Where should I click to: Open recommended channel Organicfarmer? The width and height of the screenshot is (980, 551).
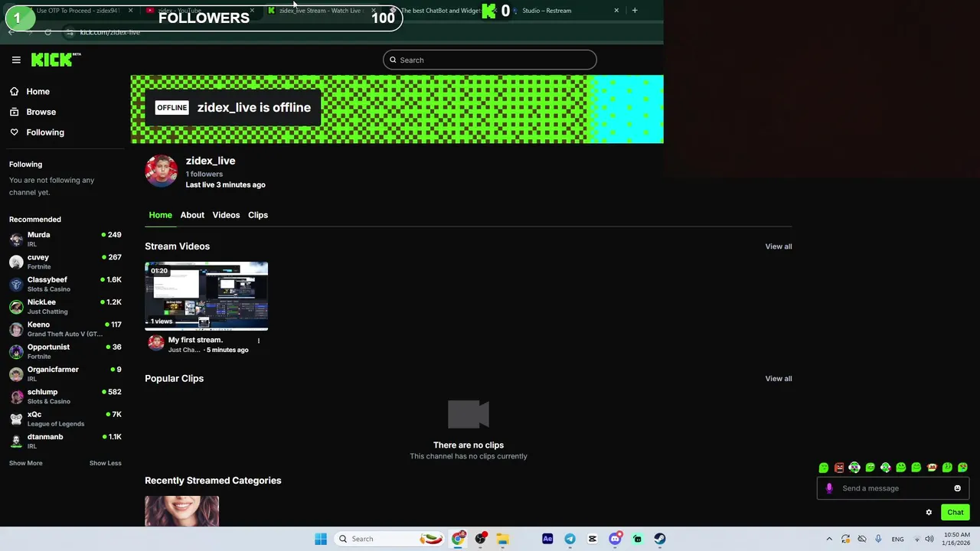click(65, 373)
